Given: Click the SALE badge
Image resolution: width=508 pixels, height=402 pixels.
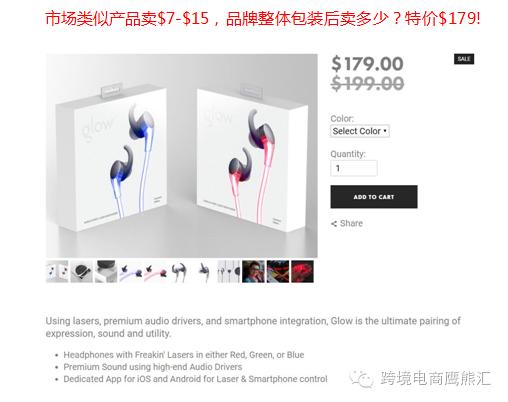Looking at the screenshot, I should (x=464, y=59).
